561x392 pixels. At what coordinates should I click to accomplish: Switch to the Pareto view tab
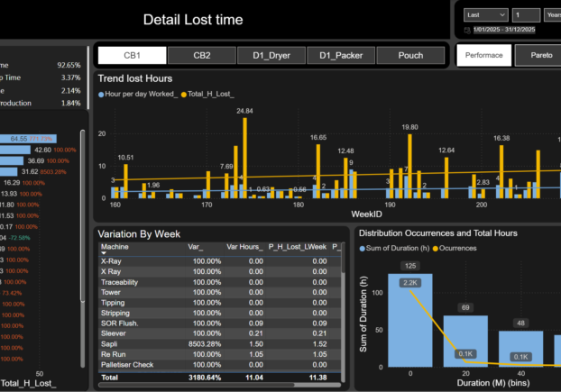coord(538,55)
